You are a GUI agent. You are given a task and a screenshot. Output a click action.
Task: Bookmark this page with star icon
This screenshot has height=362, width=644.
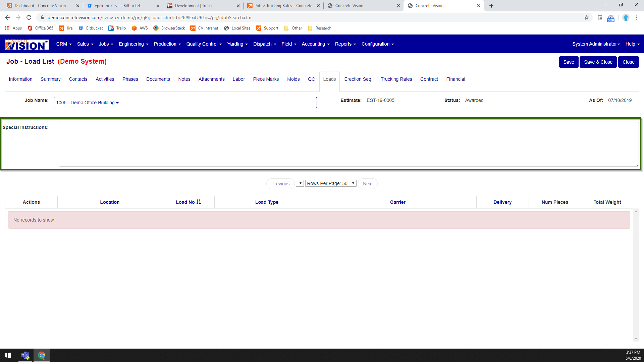587,17
